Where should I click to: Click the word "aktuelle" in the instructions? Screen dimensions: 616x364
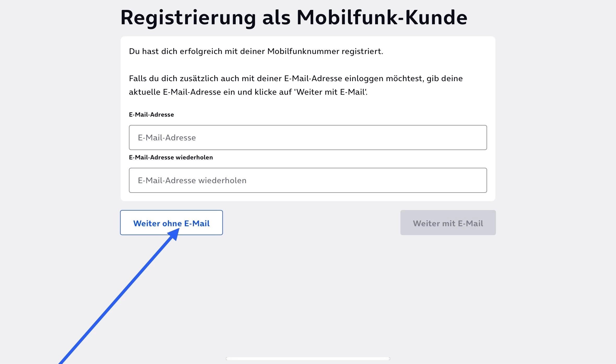145,92
